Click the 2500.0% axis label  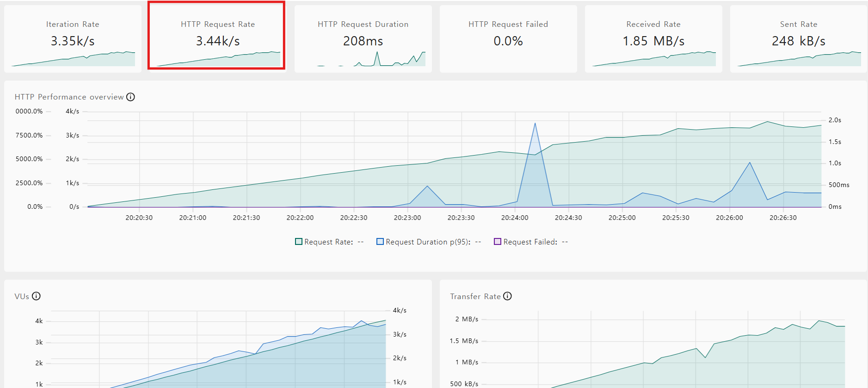(29, 183)
